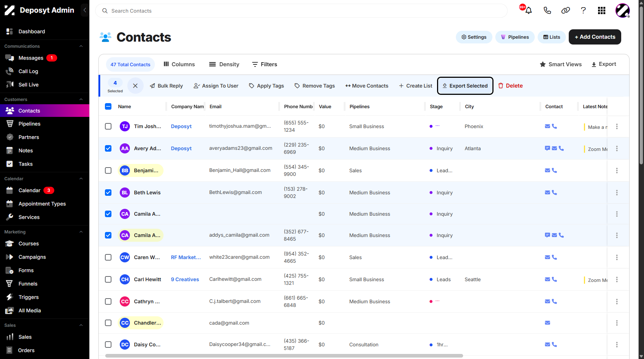Click the link icon in top bar
644x359 pixels.
pos(565,10)
